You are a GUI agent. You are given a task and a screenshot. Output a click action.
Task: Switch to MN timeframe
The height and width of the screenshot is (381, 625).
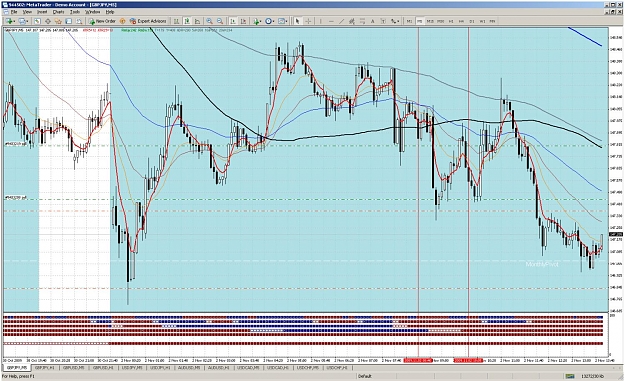pos(492,21)
